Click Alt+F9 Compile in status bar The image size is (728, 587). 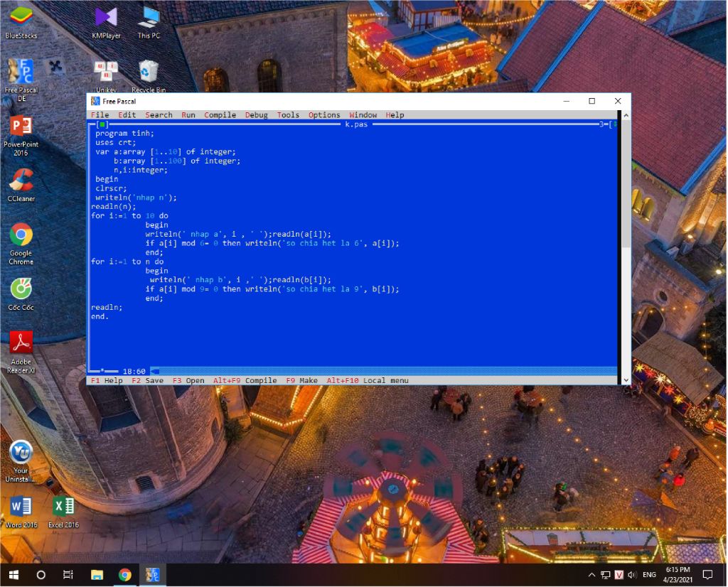click(245, 380)
